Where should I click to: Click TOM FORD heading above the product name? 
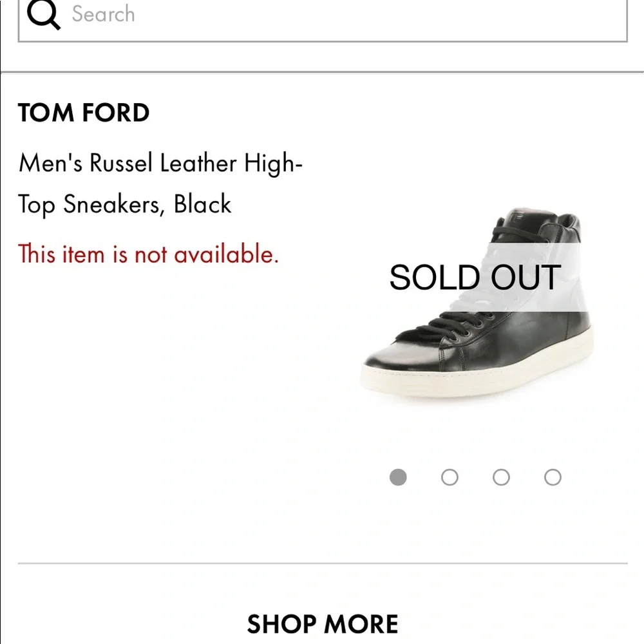(x=83, y=113)
